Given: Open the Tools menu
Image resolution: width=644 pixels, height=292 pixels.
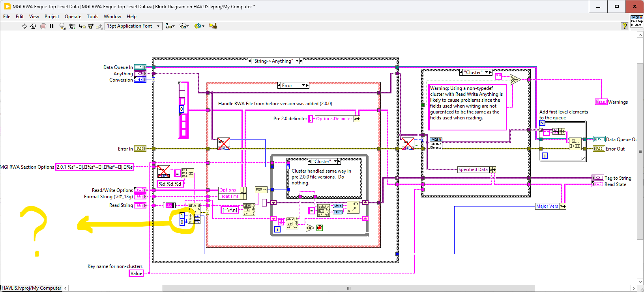Looking at the screenshot, I should 92,17.
